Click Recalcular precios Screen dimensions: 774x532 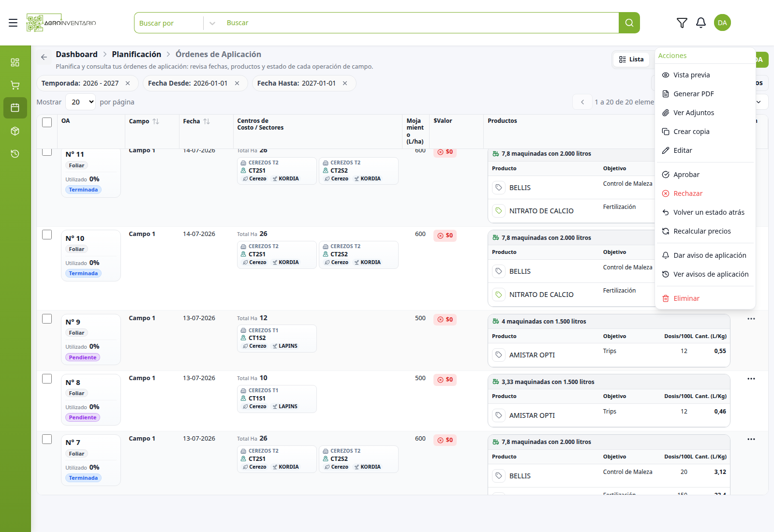705,231
